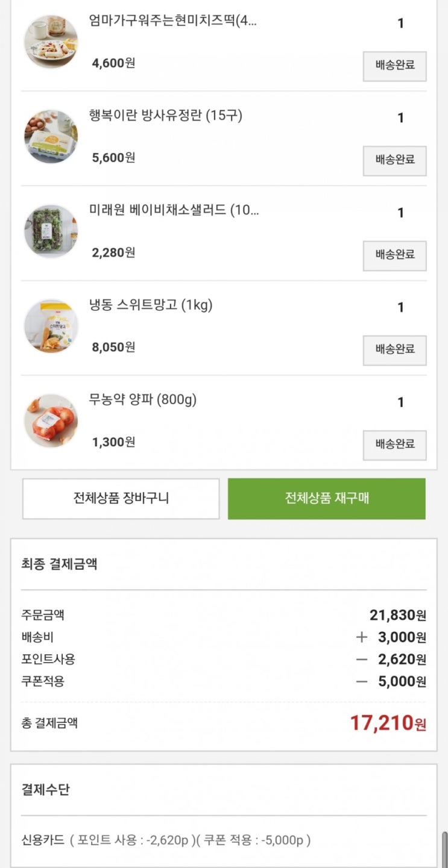Tap the 냉동 스위트망고 product thumbnail
Image resolution: width=448 pixels, height=868 pixels.
pos(51,326)
